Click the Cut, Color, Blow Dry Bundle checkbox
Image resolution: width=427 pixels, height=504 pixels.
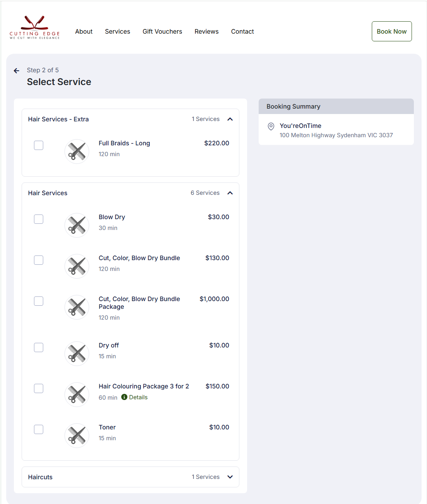tap(38, 260)
